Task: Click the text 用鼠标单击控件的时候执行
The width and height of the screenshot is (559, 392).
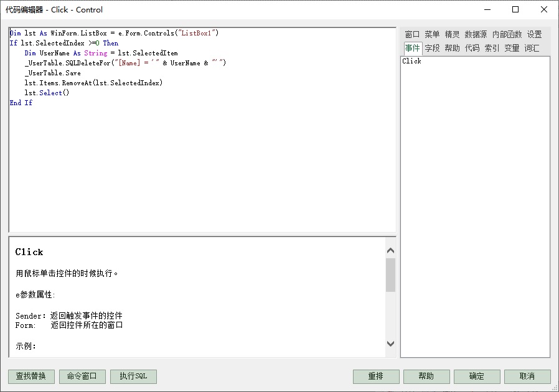Action: pos(67,273)
